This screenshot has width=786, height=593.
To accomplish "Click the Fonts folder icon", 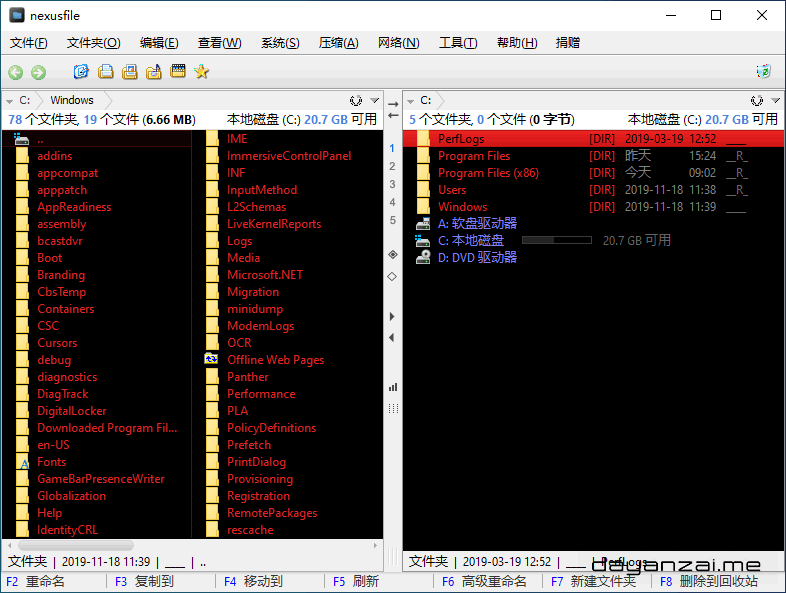I will [x=23, y=462].
